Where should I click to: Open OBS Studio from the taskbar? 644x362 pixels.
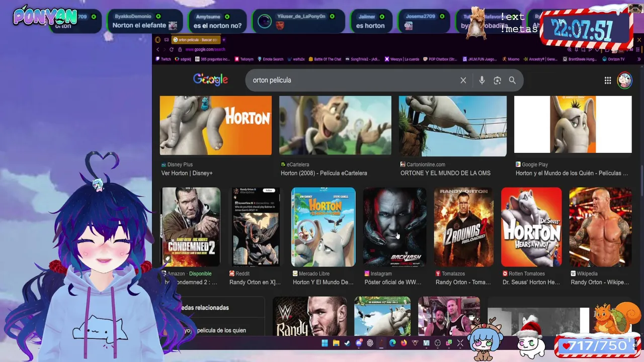(x=438, y=343)
